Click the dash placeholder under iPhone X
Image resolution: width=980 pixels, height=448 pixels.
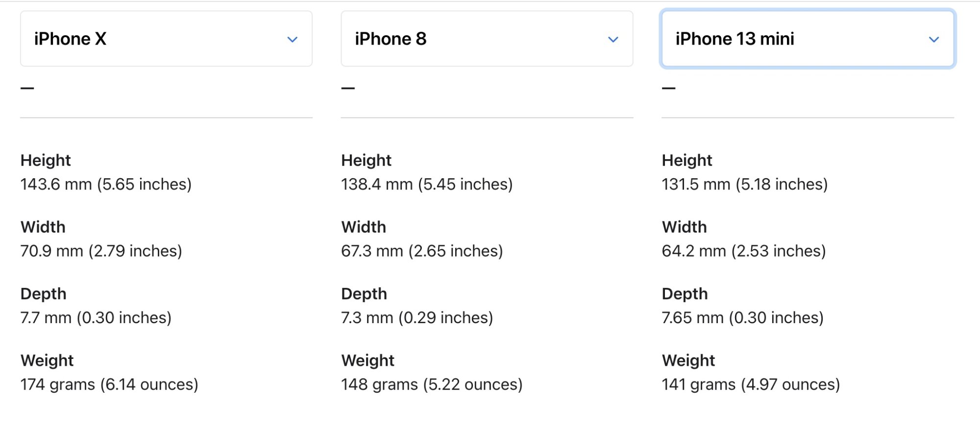27,88
